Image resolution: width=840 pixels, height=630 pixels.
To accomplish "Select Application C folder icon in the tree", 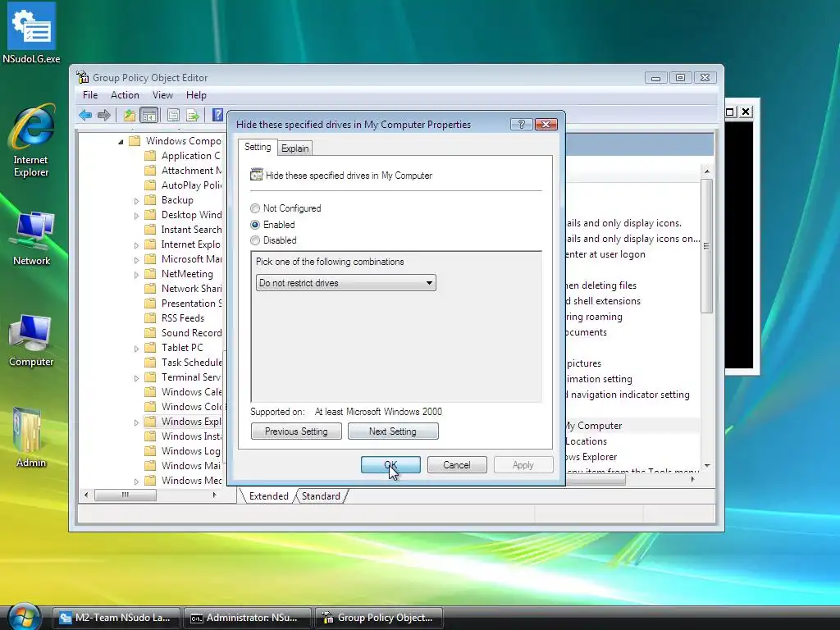I will click(x=151, y=155).
